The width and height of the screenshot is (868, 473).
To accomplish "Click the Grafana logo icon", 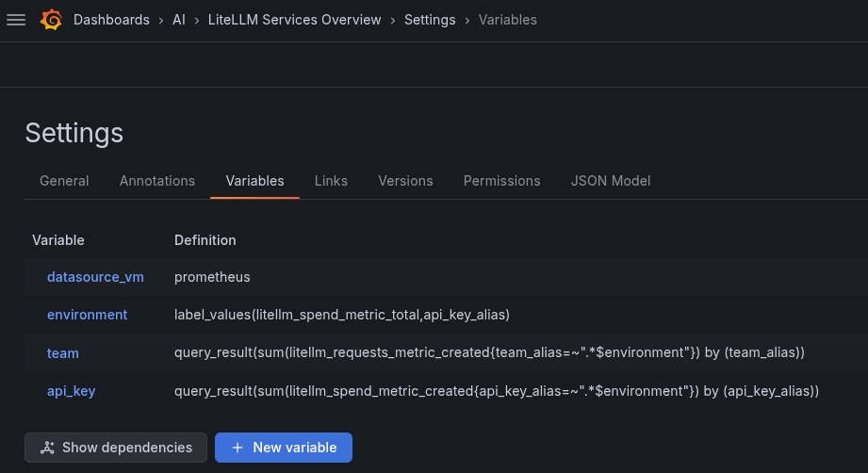I will click(51, 20).
